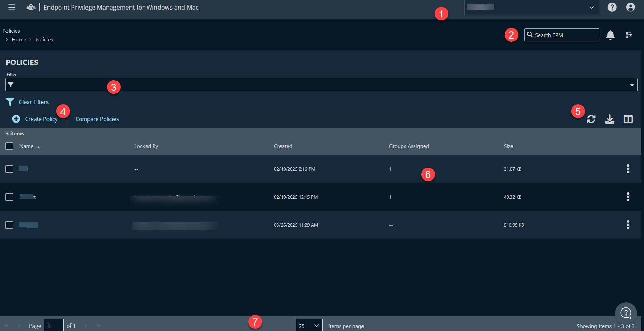Go to the first page arrow

pyautogui.click(x=6, y=326)
